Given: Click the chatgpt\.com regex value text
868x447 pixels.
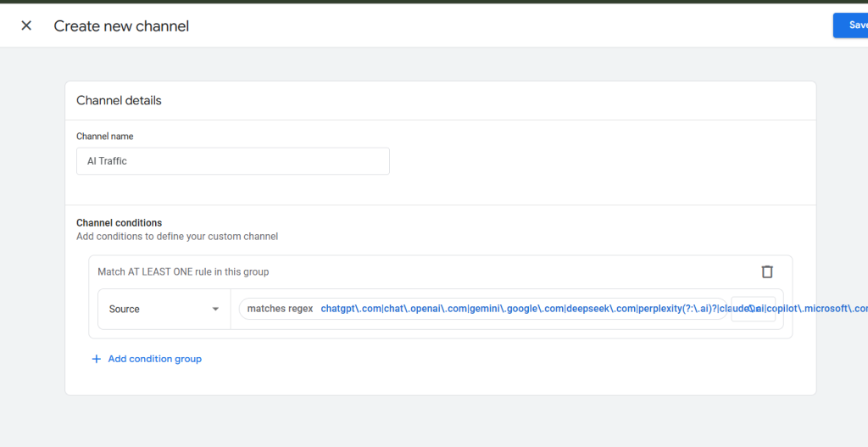Looking at the screenshot, I should coord(351,309).
